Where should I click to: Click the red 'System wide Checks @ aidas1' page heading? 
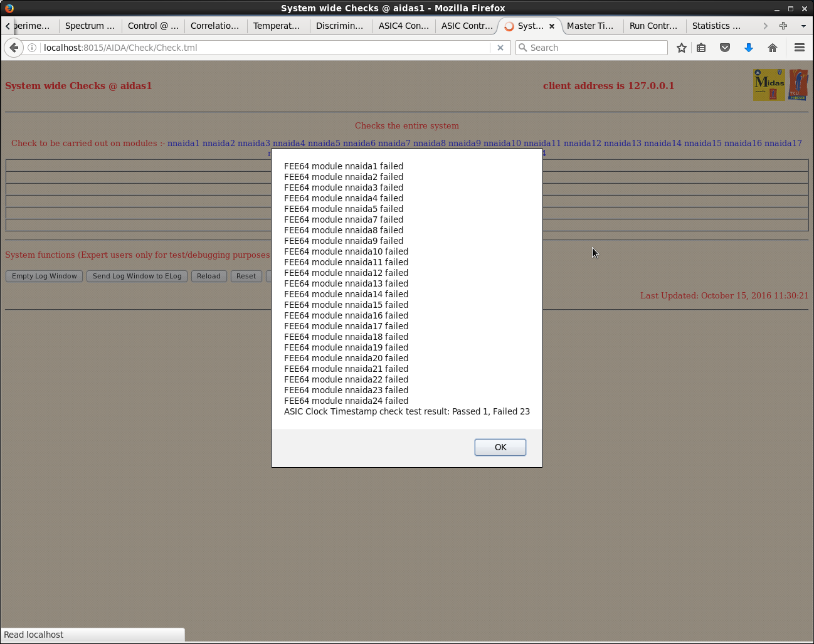point(78,86)
